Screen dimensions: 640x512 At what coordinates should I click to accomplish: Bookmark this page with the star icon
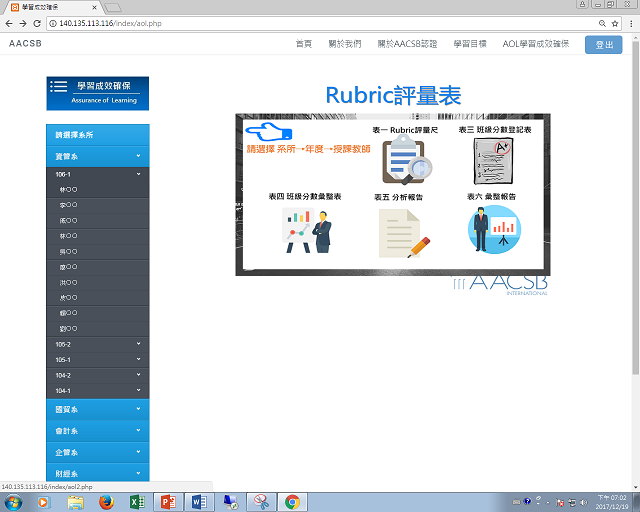click(x=615, y=24)
